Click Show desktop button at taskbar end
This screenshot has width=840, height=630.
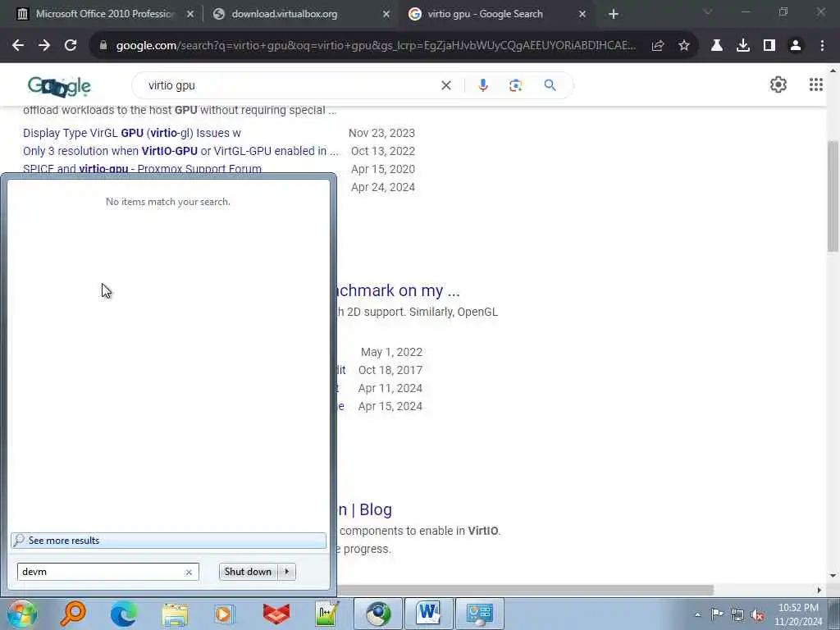(834, 614)
